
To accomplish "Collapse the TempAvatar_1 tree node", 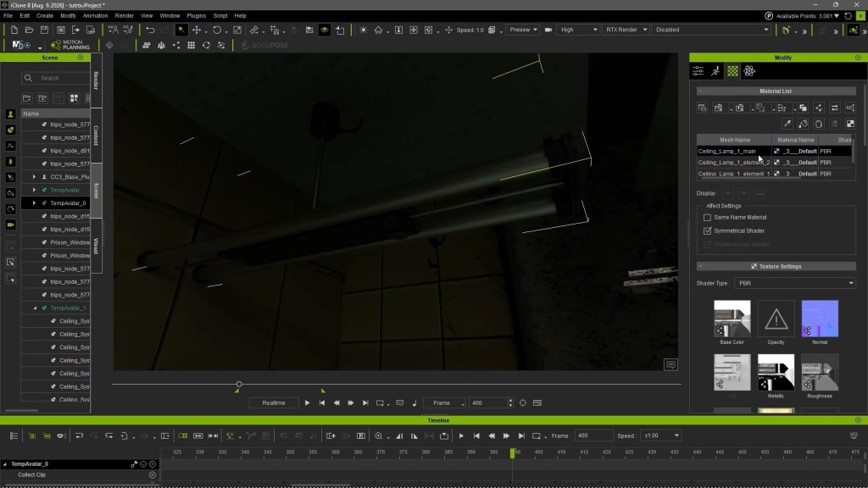I will (35, 308).
